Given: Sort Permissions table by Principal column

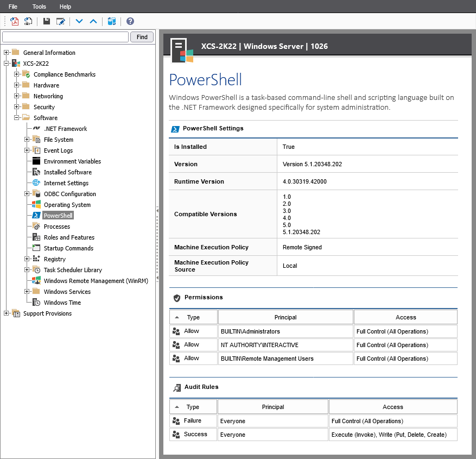Looking at the screenshot, I should click(x=285, y=317).
